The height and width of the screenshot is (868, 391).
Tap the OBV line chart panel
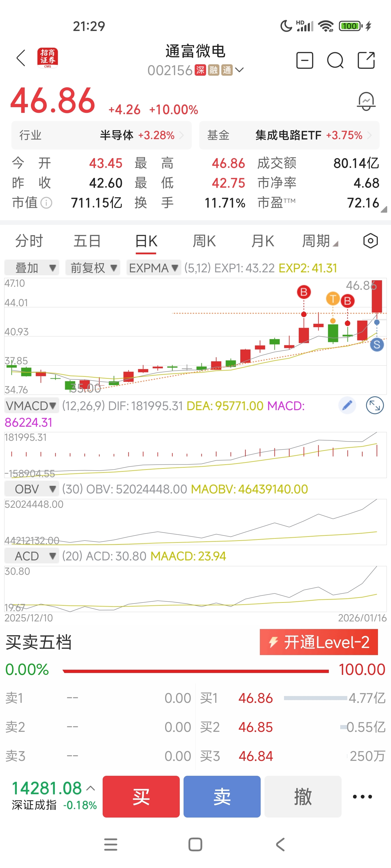[x=195, y=522]
